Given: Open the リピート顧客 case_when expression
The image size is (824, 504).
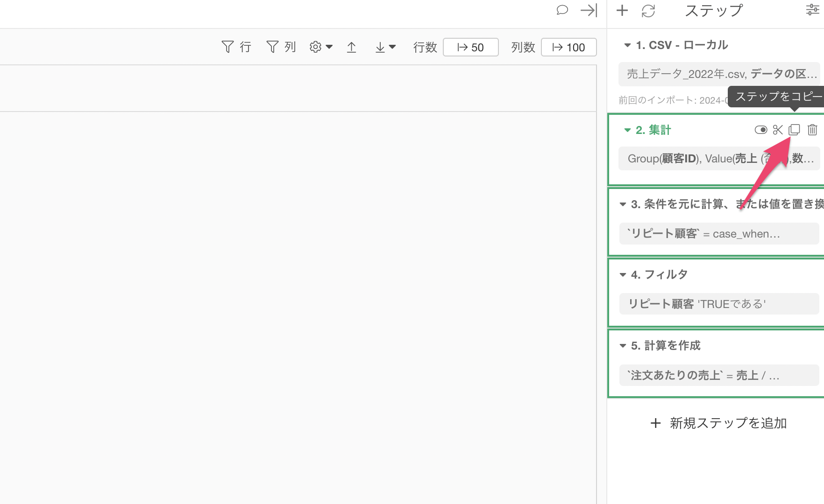Looking at the screenshot, I should (719, 233).
